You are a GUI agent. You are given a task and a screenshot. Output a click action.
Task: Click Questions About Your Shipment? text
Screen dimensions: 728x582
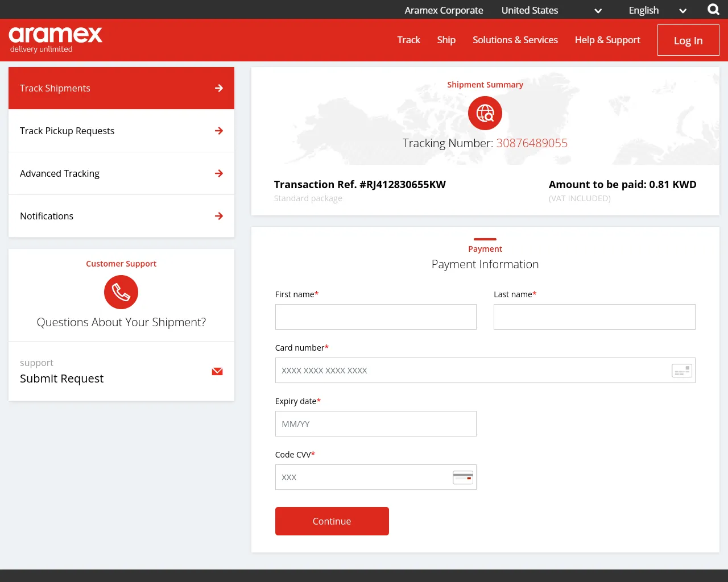121,322
